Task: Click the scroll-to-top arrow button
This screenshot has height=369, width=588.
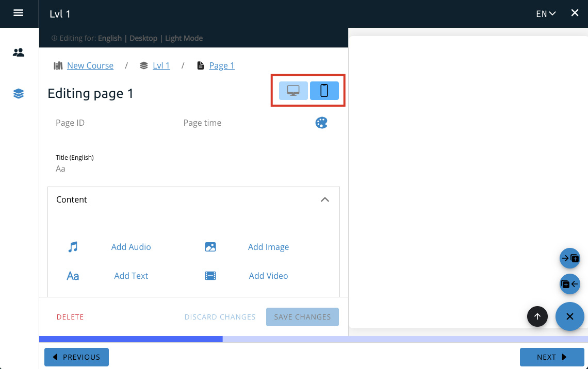Action: (x=537, y=316)
